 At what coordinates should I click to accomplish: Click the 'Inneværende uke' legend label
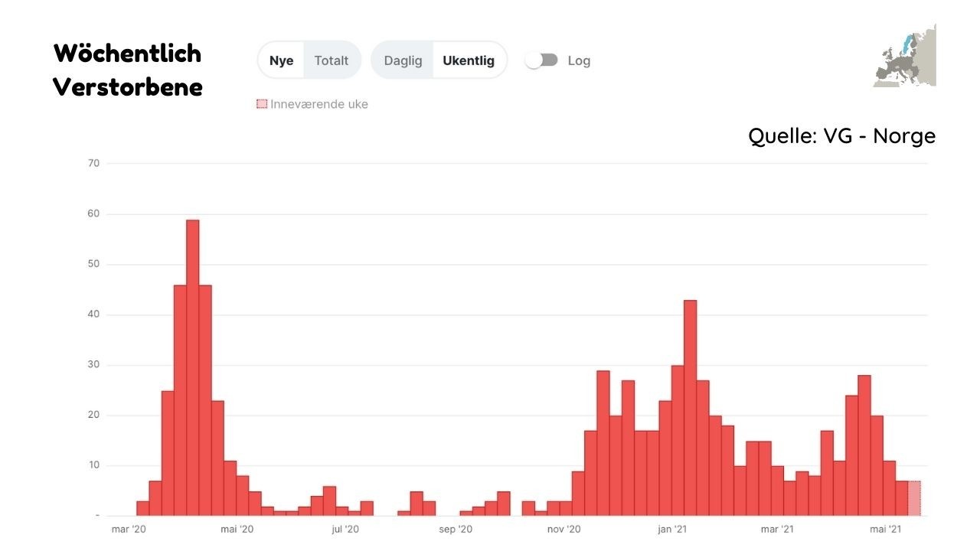point(319,104)
